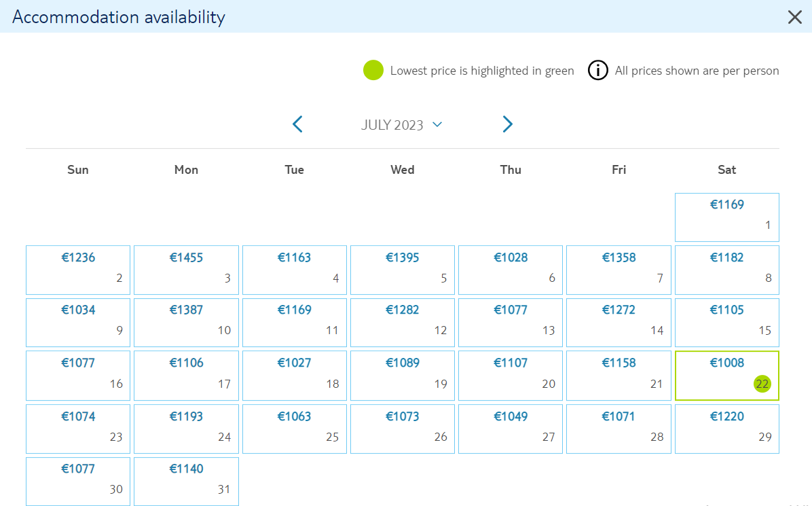
Task: Select July 27 at €1049
Action: tap(511, 429)
